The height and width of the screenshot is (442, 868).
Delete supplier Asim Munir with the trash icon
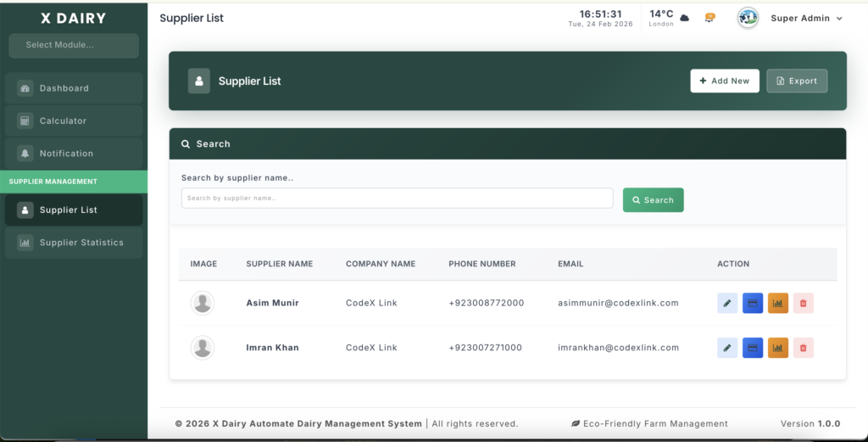[x=804, y=303]
